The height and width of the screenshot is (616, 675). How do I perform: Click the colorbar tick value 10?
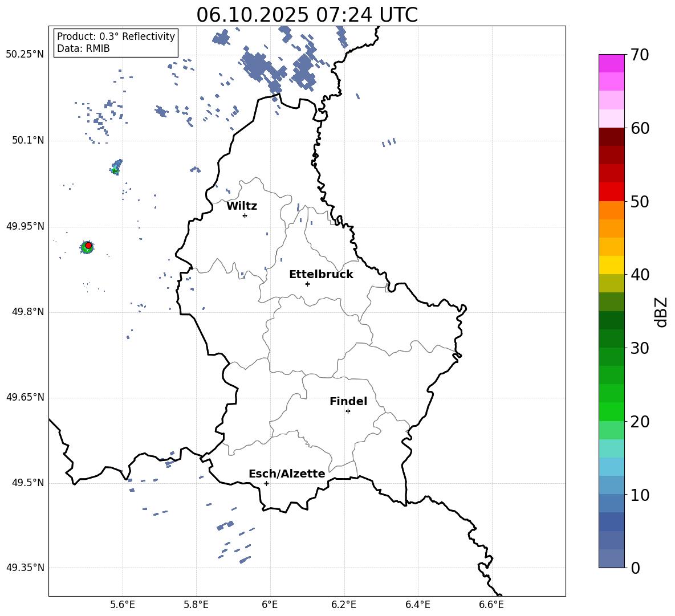639,495
